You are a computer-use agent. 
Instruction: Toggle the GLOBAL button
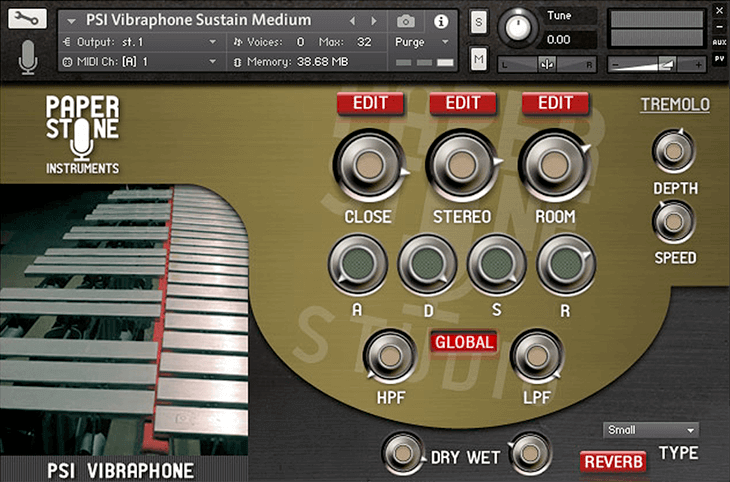coord(464,343)
